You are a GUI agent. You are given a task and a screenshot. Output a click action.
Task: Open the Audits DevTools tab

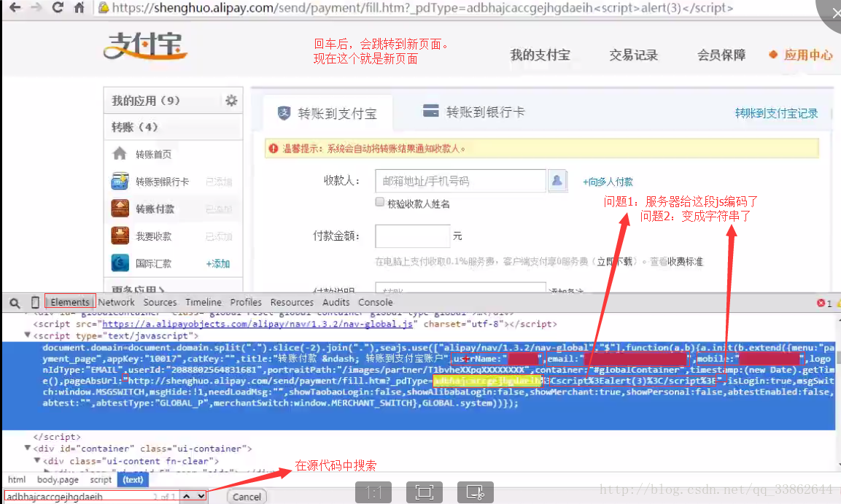click(336, 303)
